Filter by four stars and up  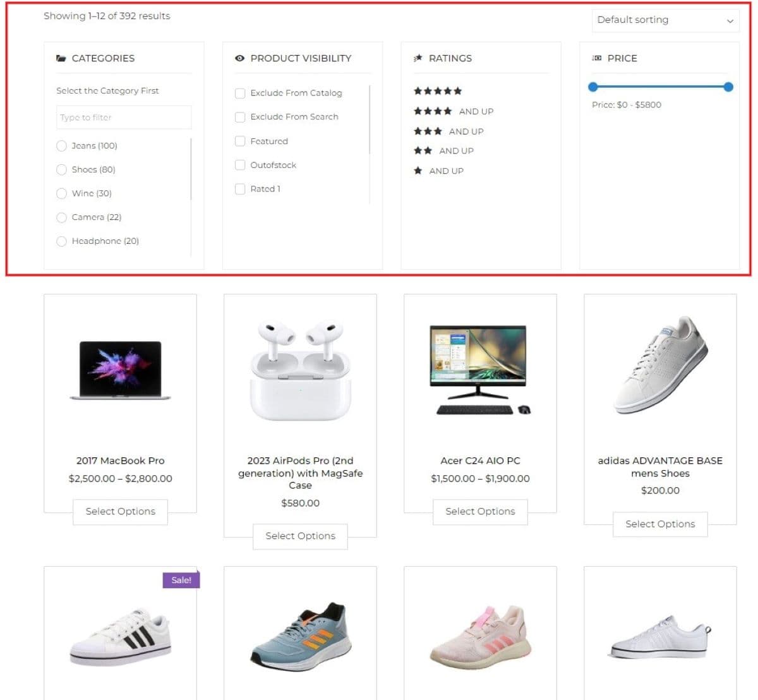454,111
